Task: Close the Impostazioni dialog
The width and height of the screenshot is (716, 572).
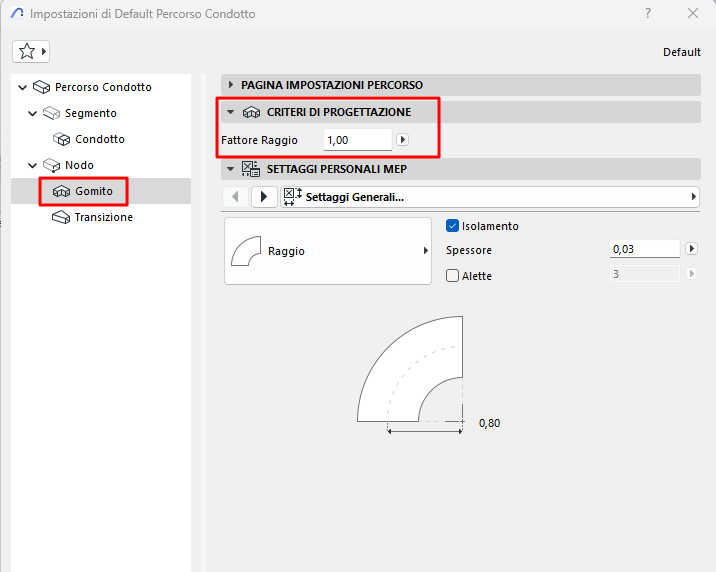Action: coord(693,13)
